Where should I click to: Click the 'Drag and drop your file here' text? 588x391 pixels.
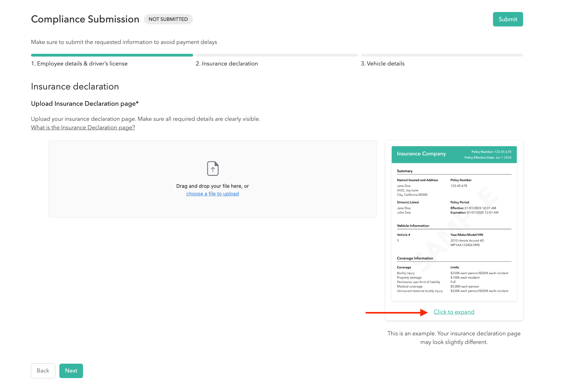[x=213, y=186]
